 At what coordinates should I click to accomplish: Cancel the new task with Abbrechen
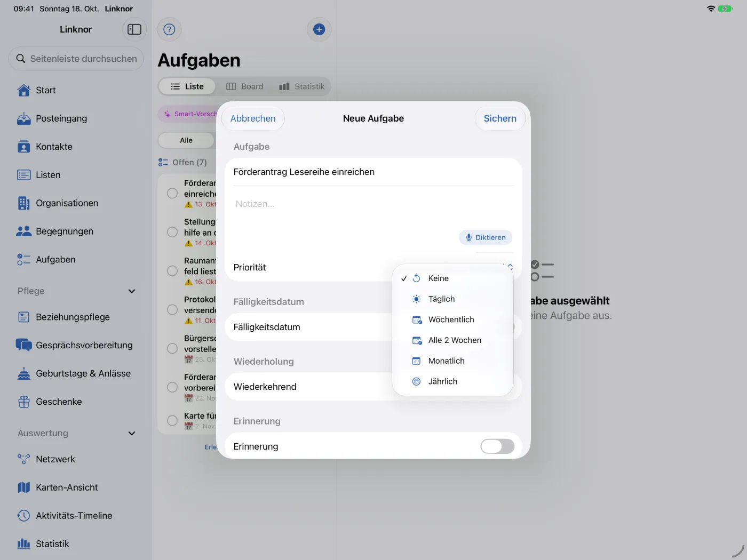click(x=253, y=118)
